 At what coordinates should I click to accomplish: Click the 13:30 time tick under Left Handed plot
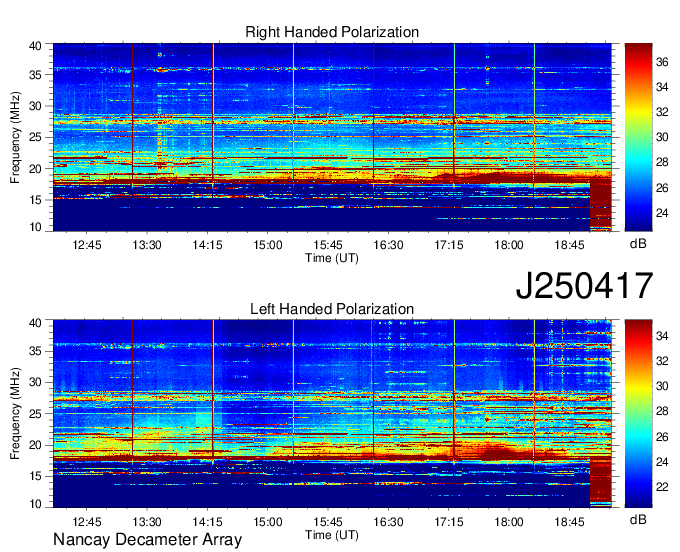(x=147, y=522)
